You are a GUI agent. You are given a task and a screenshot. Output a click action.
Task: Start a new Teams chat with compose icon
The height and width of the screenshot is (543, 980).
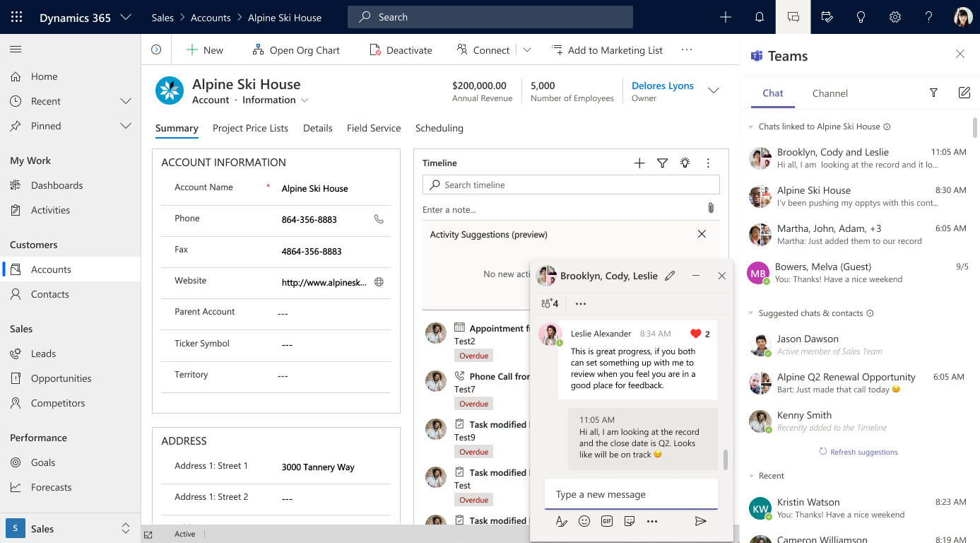click(964, 93)
